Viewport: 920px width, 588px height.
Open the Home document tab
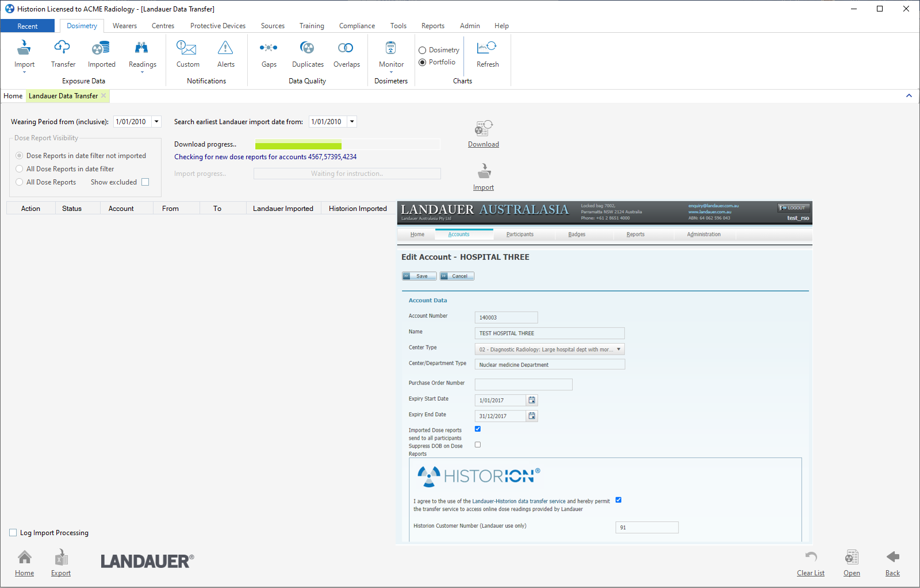(x=13, y=96)
